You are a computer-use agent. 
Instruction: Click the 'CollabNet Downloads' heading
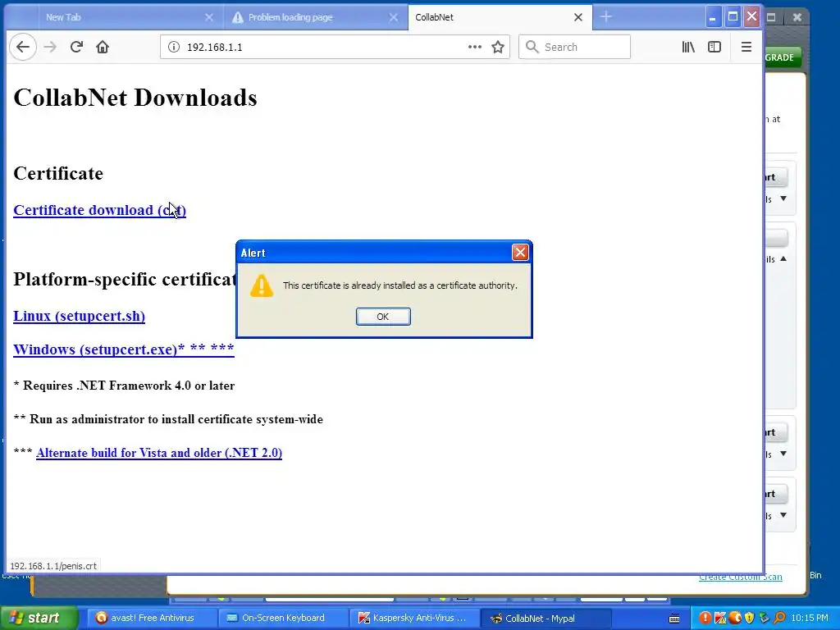135,98
